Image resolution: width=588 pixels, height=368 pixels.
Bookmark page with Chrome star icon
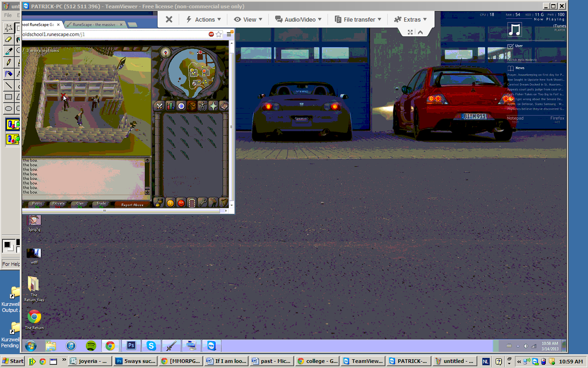coord(219,34)
